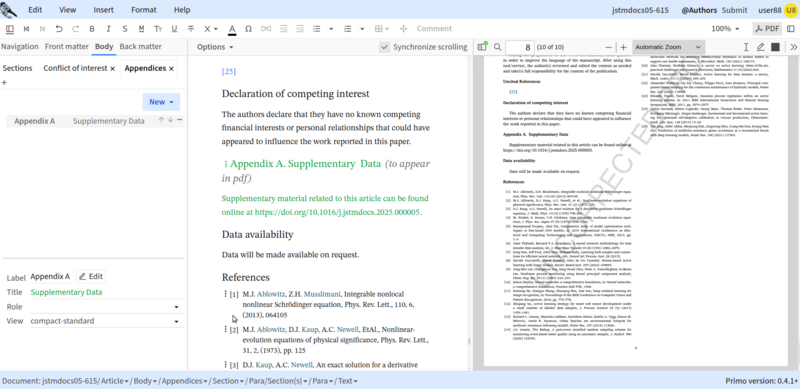The image size is (800, 389).
Task: Apply underline formatting
Action: point(174,29)
